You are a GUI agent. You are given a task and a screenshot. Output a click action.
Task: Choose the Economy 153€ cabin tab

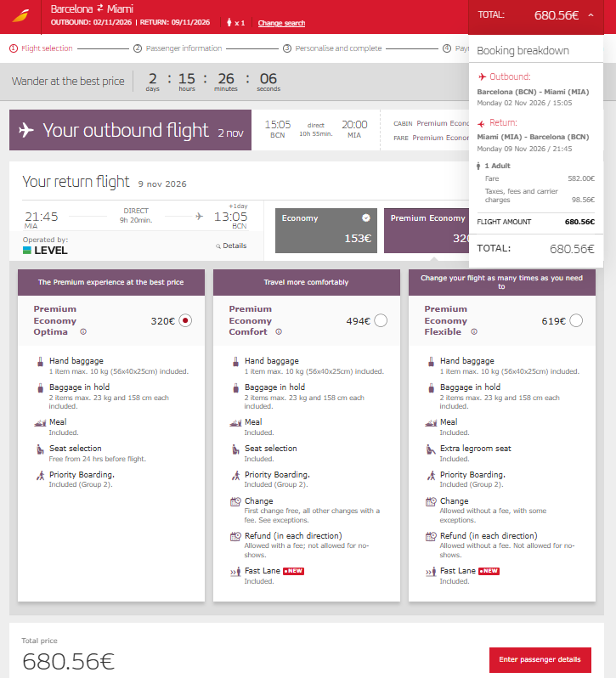326,230
